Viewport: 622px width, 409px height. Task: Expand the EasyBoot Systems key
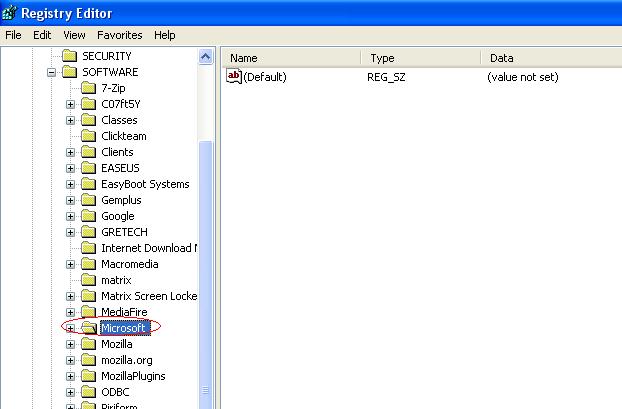[x=71, y=184]
